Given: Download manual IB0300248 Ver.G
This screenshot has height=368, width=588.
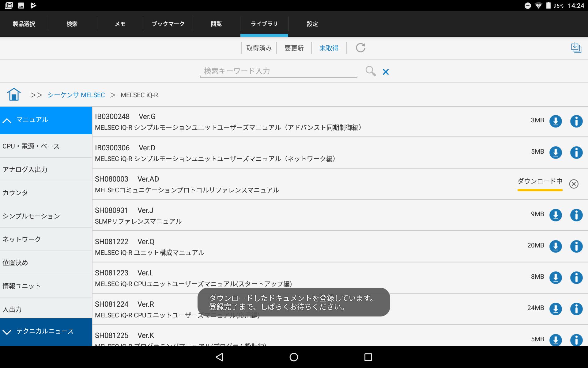Looking at the screenshot, I should [556, 121].
